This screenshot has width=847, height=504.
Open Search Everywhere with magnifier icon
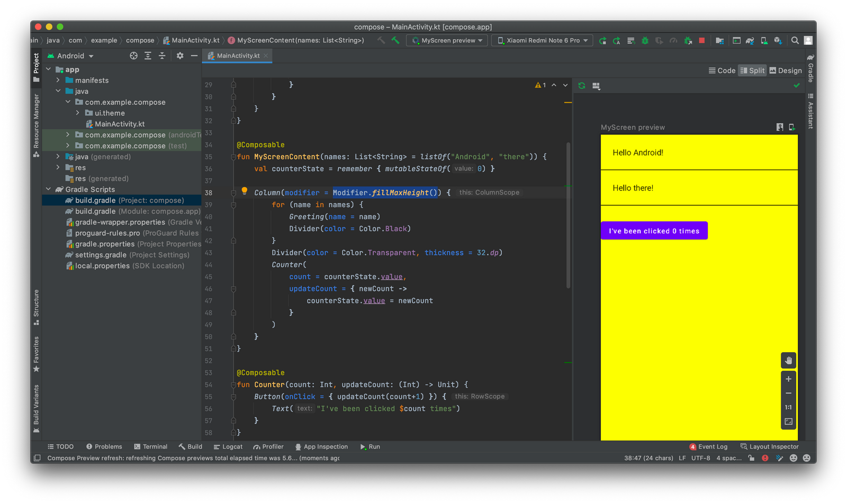pyautogui.click(x=795, y=40)
